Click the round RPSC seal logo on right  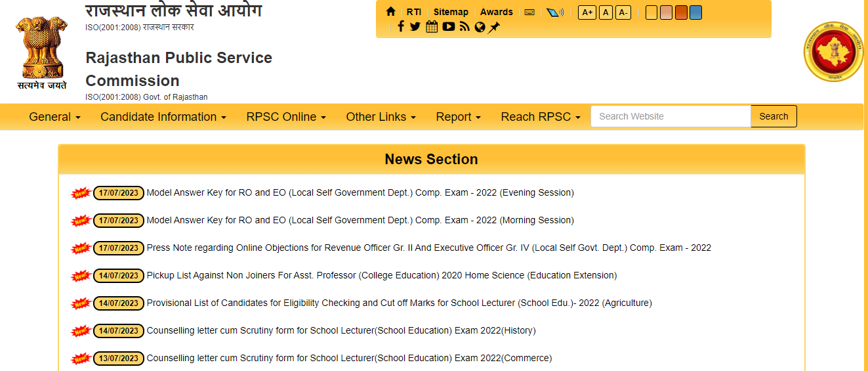point(833,51)
